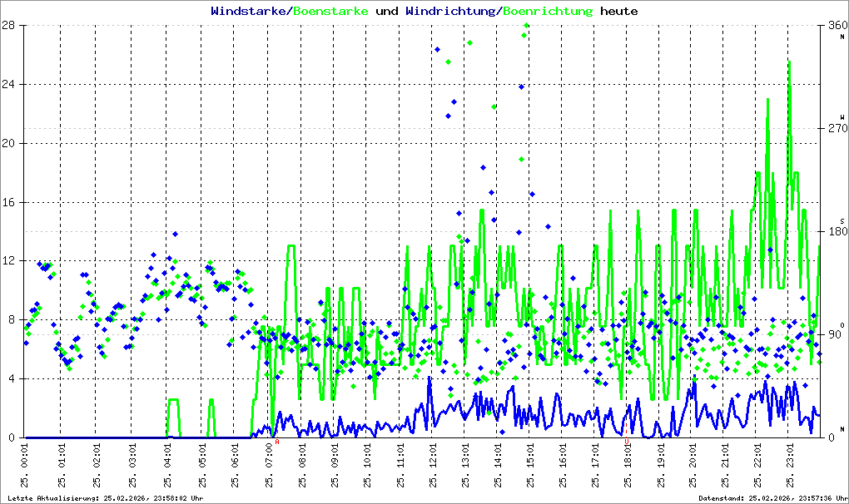Click the 'Windrichtung' title word

(450, 11)
